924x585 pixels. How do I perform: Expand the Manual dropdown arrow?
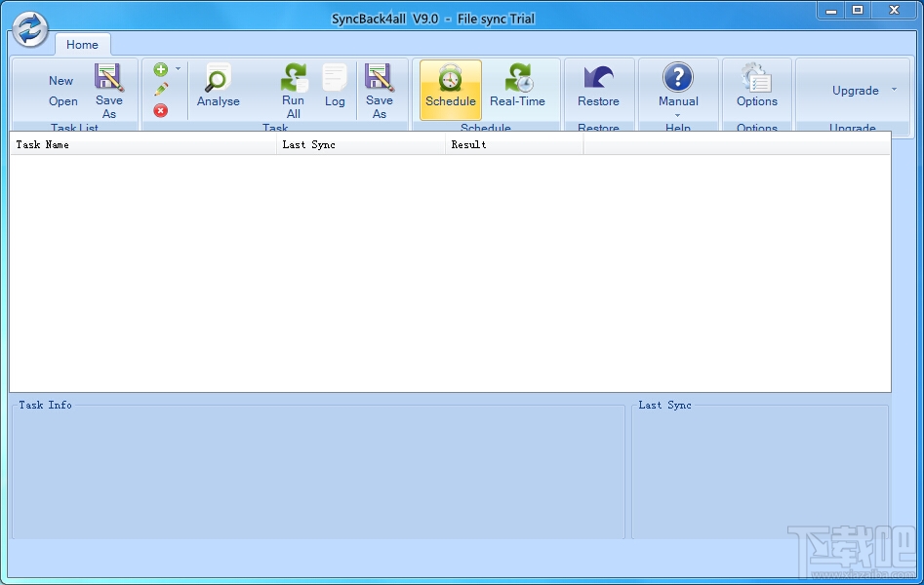678,115
